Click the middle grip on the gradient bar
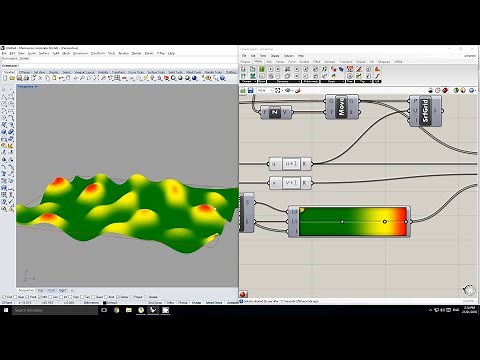 pos(342,221)
